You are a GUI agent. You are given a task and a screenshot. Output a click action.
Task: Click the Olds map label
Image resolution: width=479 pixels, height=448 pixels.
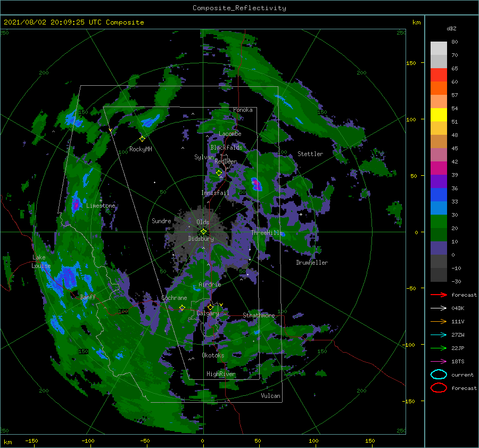point(203,222)
